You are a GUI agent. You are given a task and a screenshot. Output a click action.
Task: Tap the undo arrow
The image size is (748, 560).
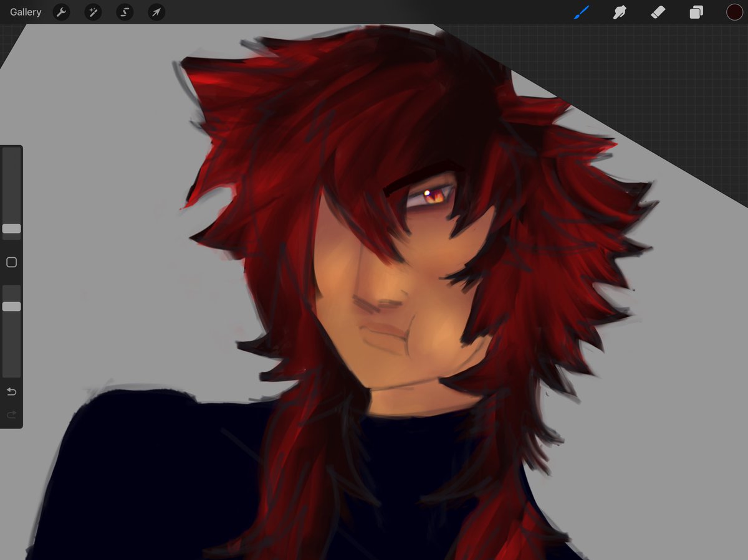pos(11,391)
